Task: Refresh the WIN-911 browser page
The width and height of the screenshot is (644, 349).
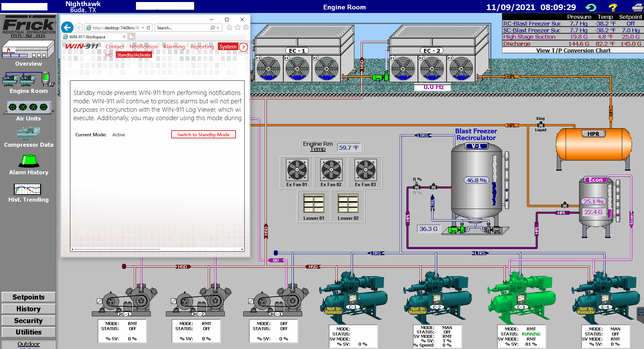Action: 148,28
